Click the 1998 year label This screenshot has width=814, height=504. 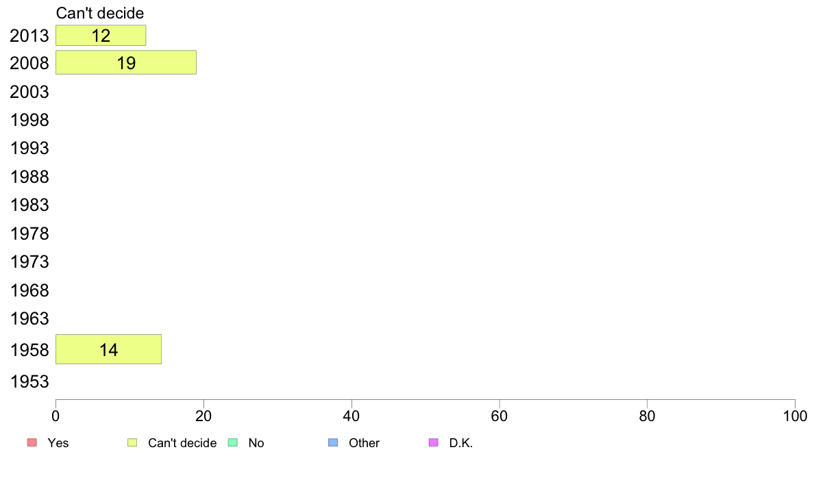29,120
